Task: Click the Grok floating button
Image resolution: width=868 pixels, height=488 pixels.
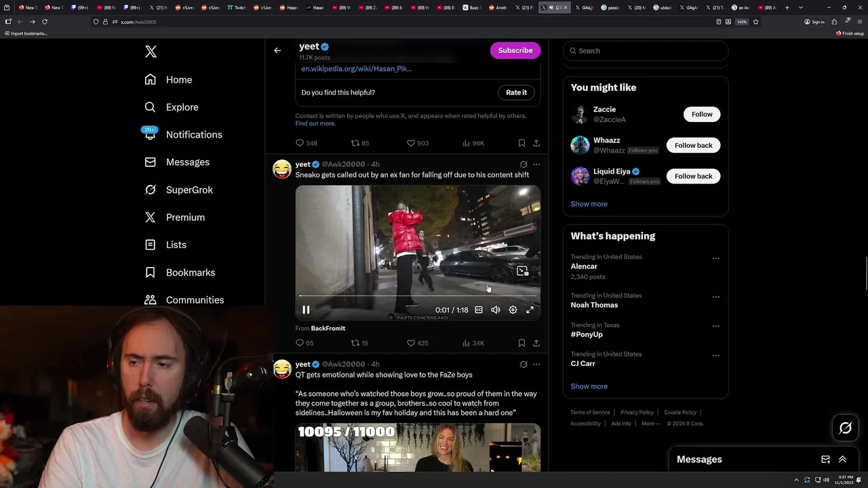Action: 846,428
